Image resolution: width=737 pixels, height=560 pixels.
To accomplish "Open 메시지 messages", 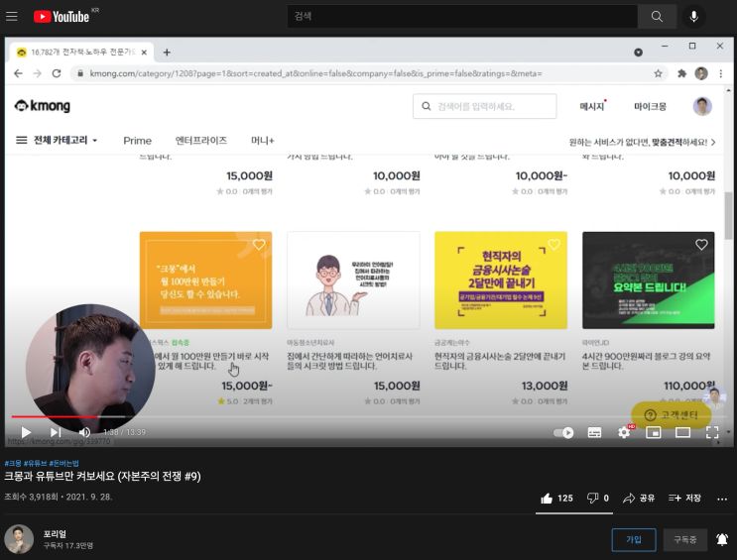I will [x=592, y=106].
